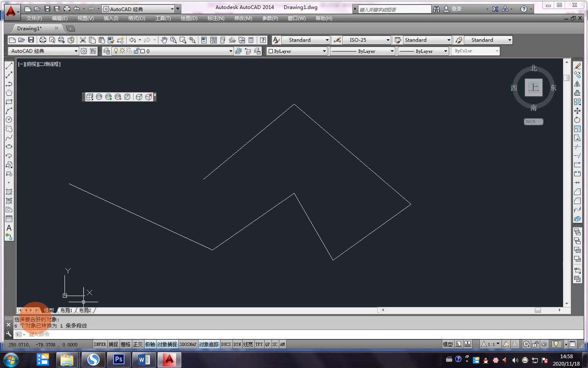Image resolution: width=588 pixels, height=368 pixels.
Task: Click the WCS button under ViewCube
Action: coord(533,121)
